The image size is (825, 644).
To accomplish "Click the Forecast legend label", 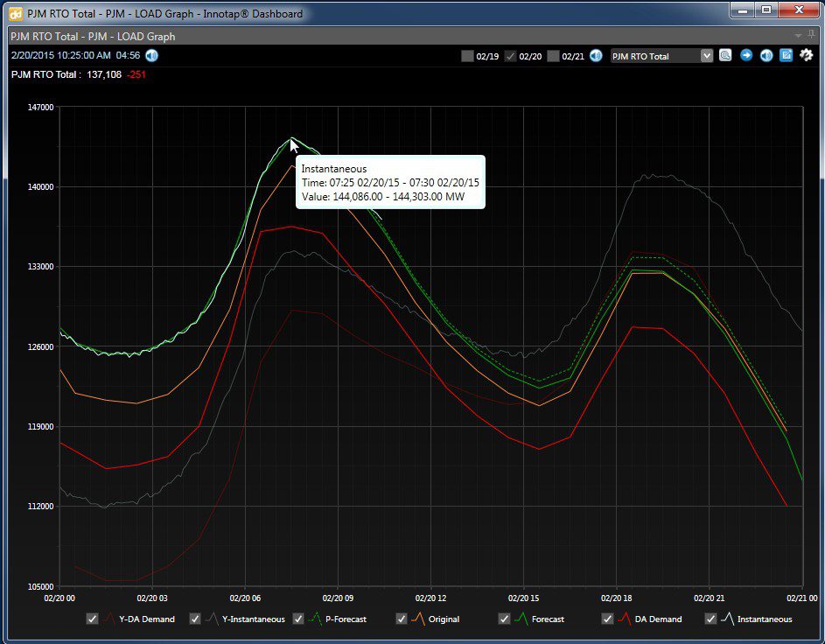I will tap(548, 619).
